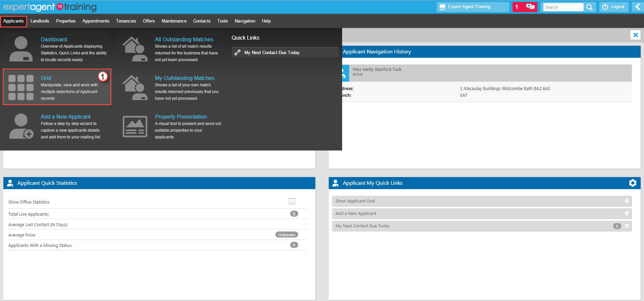
Task: Click the Average Price Unknown badge
Action: (287, 234)
